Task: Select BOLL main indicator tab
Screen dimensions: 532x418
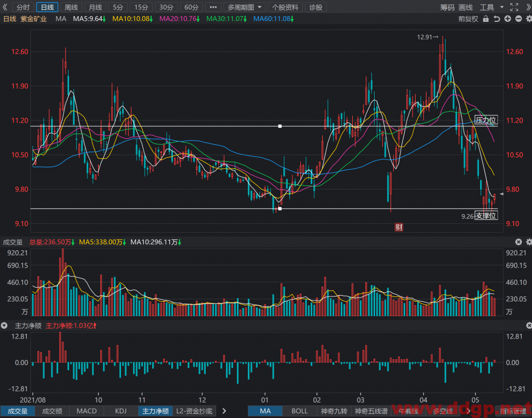Action: pos(300,411)
